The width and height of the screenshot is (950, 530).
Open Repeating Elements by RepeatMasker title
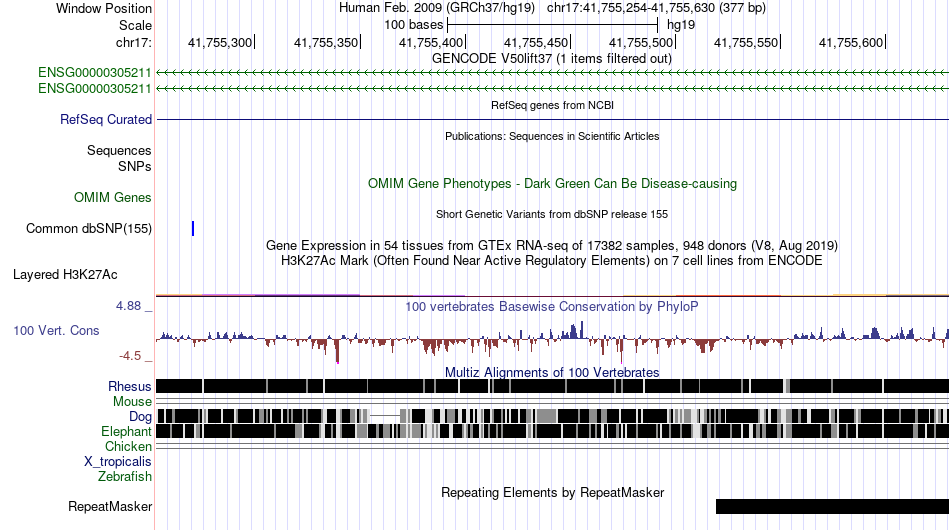pyautogui.click(x=552, y=492)
